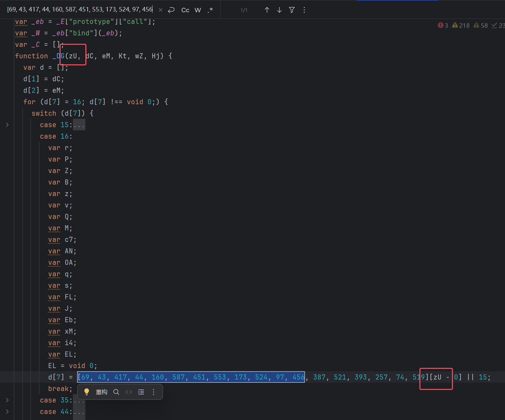Screen dimensions: 505x420
Task: Toggle Regex (.*) search option
Action: (x=210, y=10)
